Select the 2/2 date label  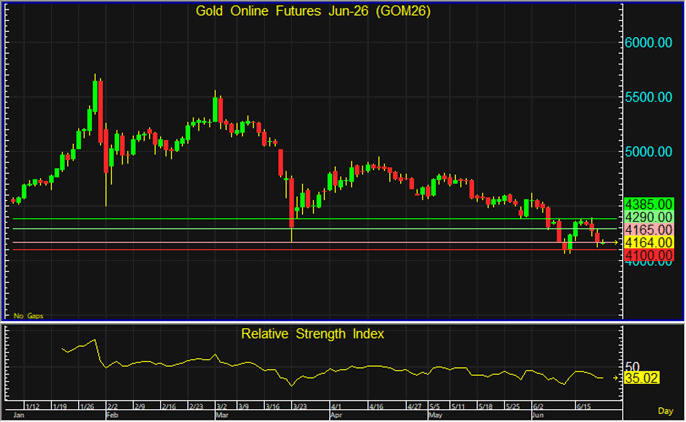(112, 407)
